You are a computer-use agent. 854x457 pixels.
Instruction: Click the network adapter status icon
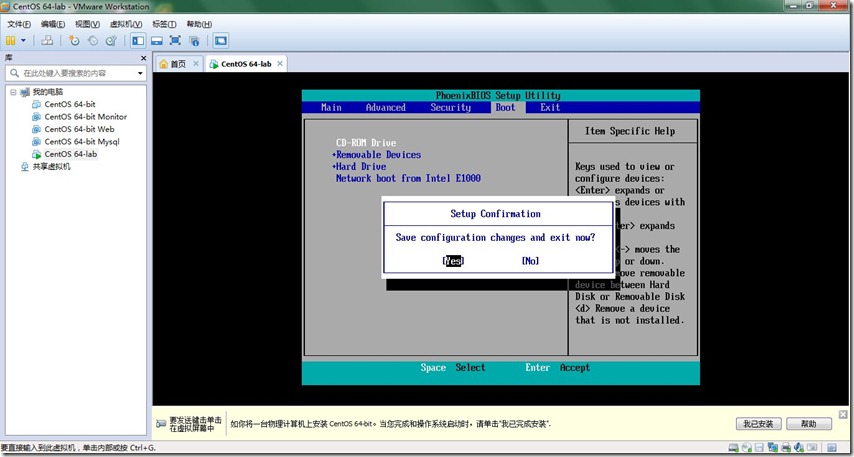(x=773, y=447)
